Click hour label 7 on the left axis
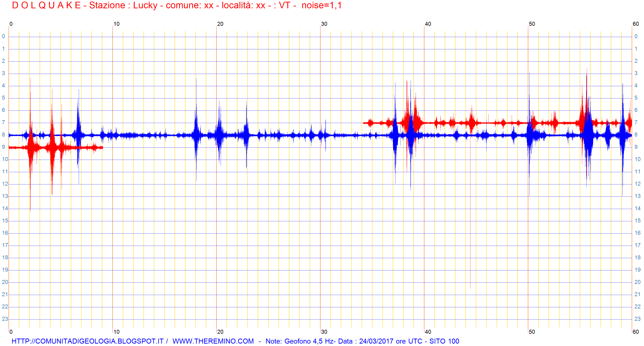The image size is (644, 346). (x=3, y=122)
